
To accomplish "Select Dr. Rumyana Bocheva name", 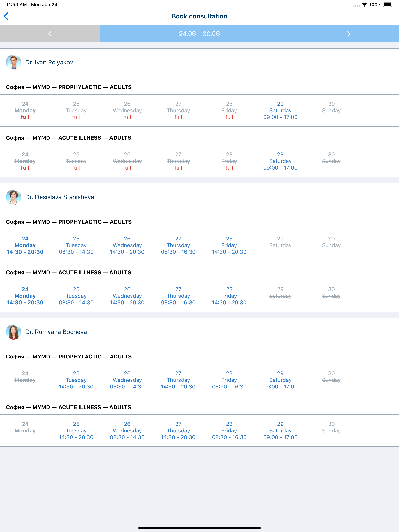I will pyautogui.click(x=56, y=332).
